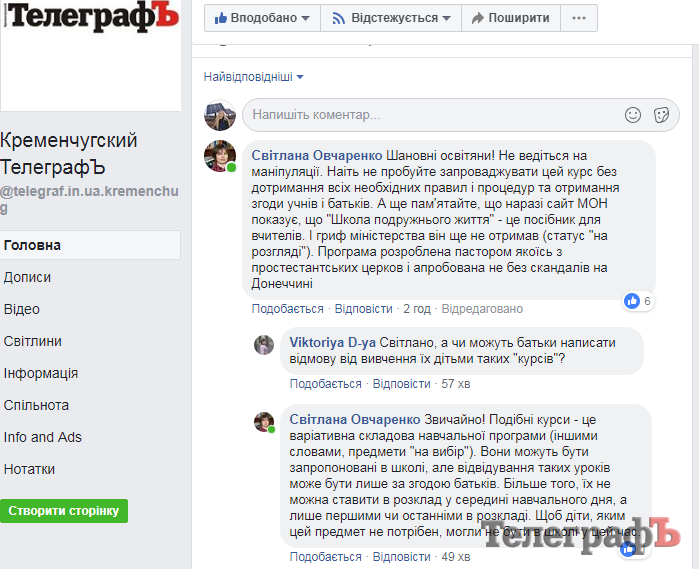This screenshot has height=569, width=699.
Task: Expand the Вподобано dropdown button
Action: tap(262, 18)
